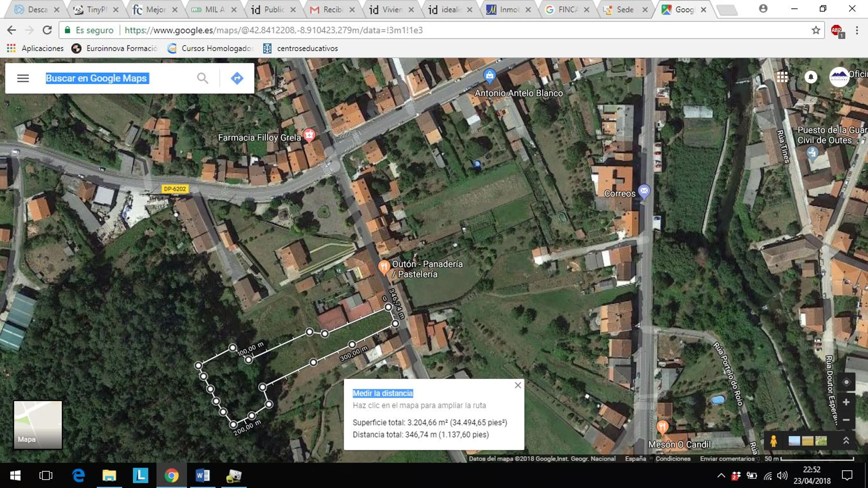
Task: Zoom in the map with plus
Action: [x=846, y=402]
